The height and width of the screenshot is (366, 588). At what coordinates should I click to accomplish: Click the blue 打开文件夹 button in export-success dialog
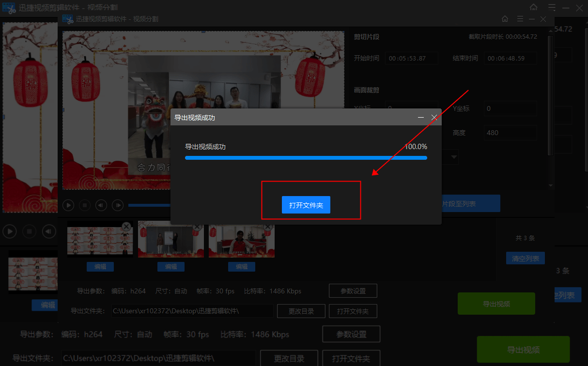click(306, 205)
